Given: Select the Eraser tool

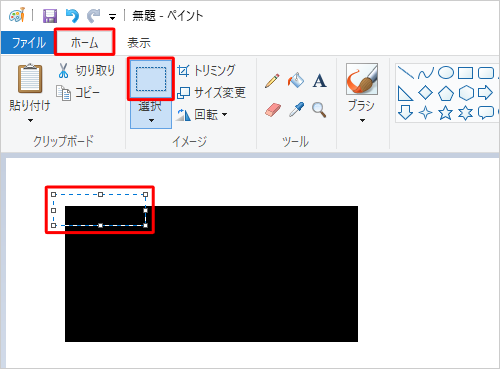Looking at the screenshot, I should coord(273,110).
